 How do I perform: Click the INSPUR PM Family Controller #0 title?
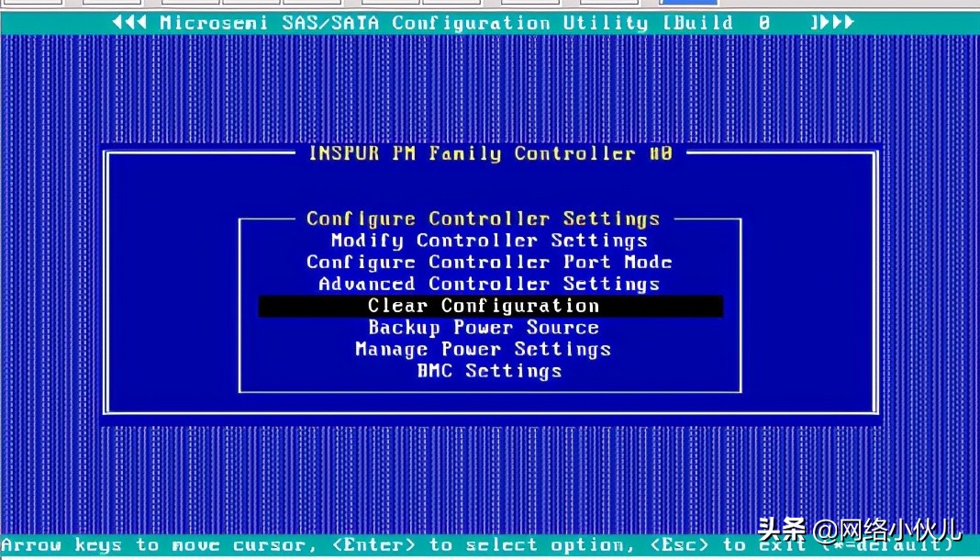pyautogui.click(x=491, y=153)
